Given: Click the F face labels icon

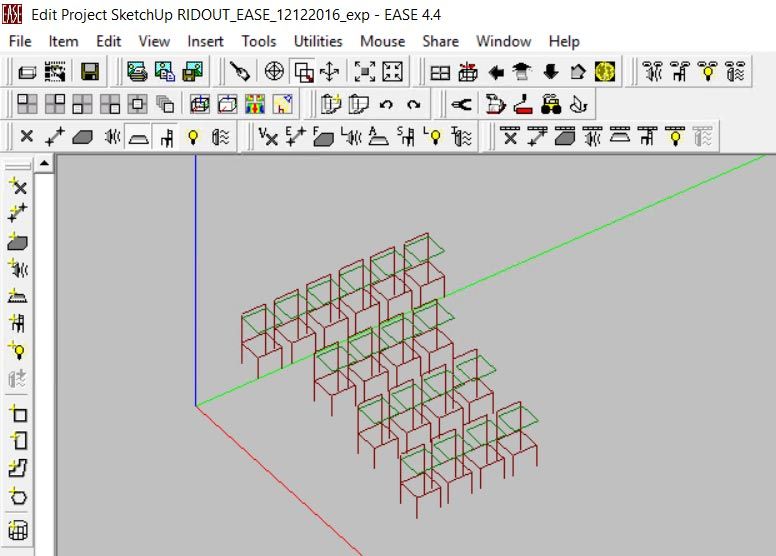Looking at the screenshot, I should pos(323,137).
